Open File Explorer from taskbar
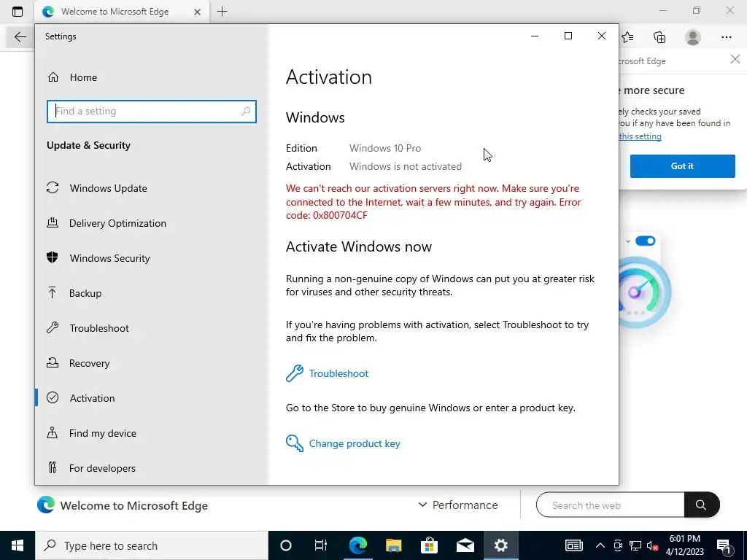Viewport: 747px width, 560px height. [x=393, y=545]
